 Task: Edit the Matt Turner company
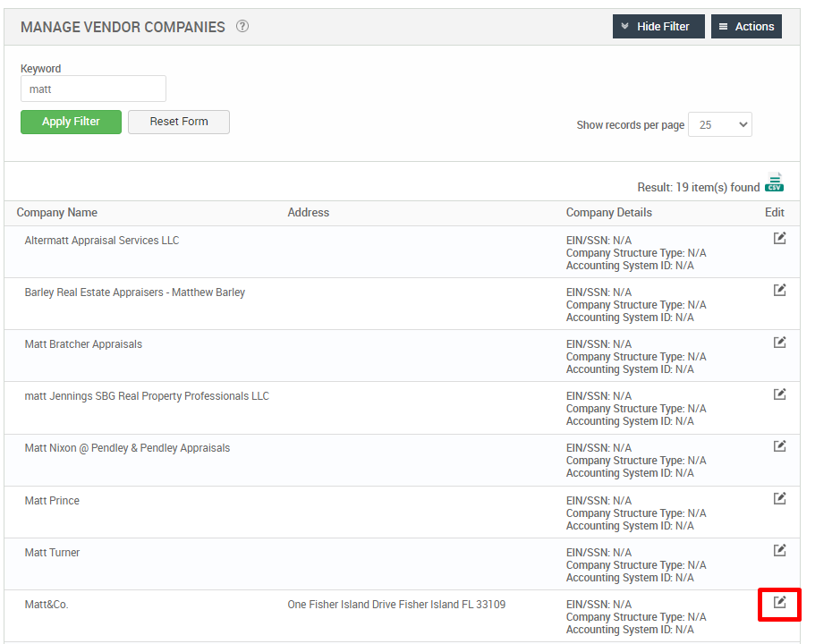(779, 550)
